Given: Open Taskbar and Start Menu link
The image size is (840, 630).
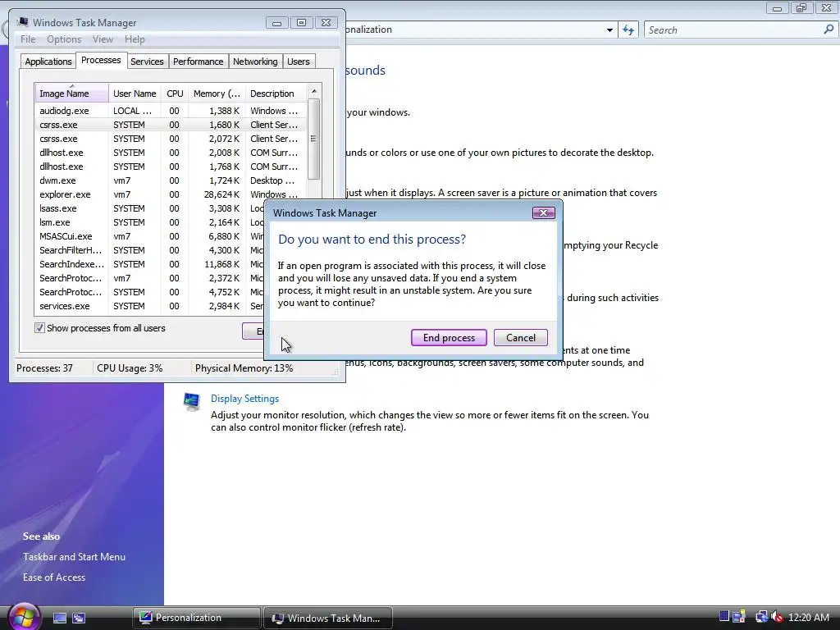Looking at the screenshot, I should (74, 557).
